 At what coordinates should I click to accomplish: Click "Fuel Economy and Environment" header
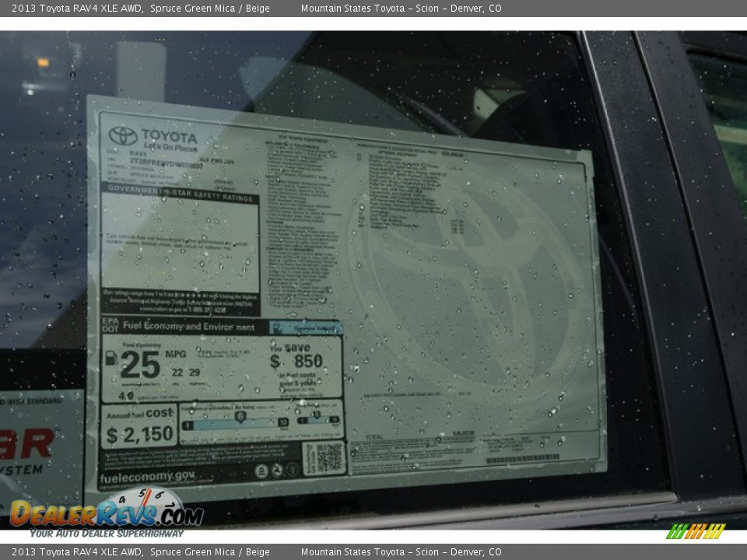click(x=188, y=327)
